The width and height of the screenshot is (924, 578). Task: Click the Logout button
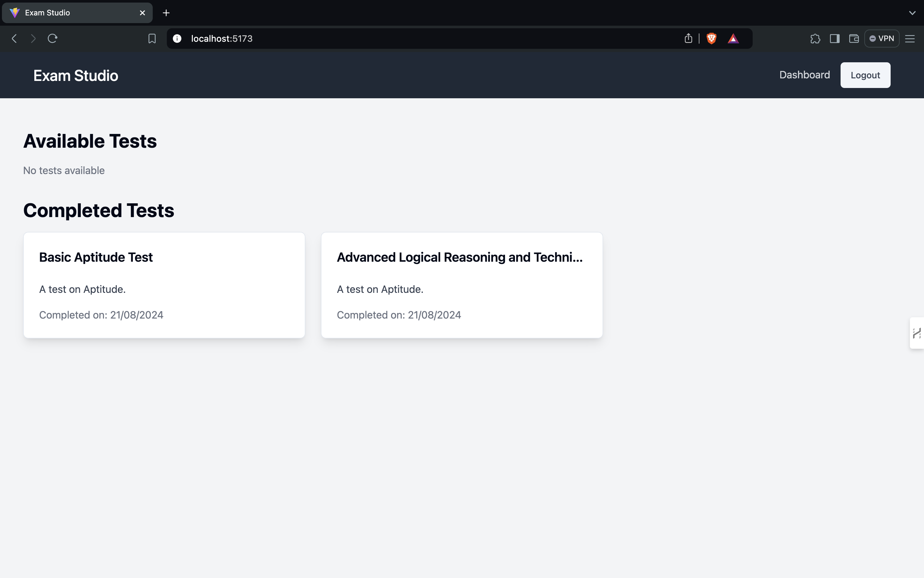[x=865, y=75]
